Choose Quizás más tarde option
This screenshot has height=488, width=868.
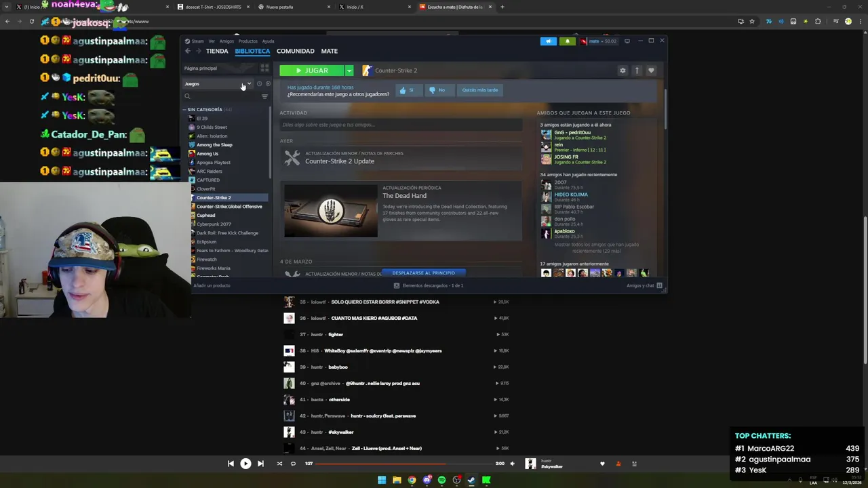point(479,90)
